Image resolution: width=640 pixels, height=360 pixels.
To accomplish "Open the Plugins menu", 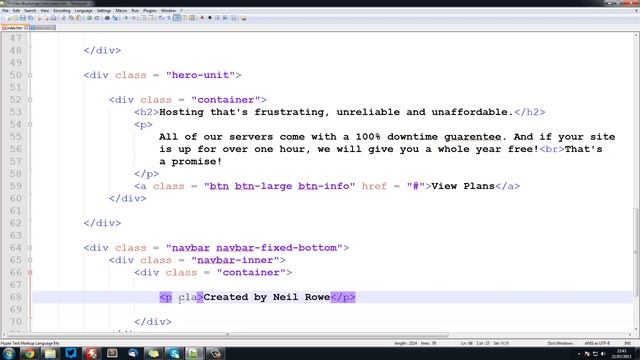I will [x=150, y=11].
